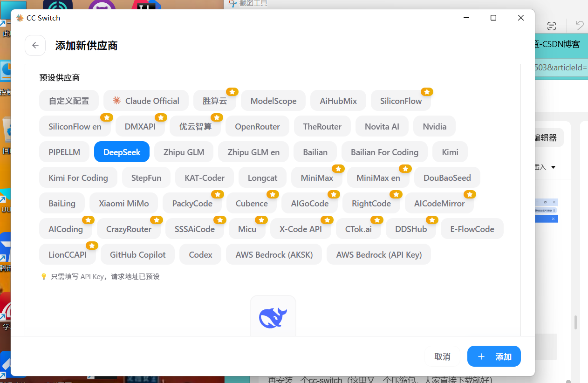Pick the X-Code API provider

(x=301, y=229)
